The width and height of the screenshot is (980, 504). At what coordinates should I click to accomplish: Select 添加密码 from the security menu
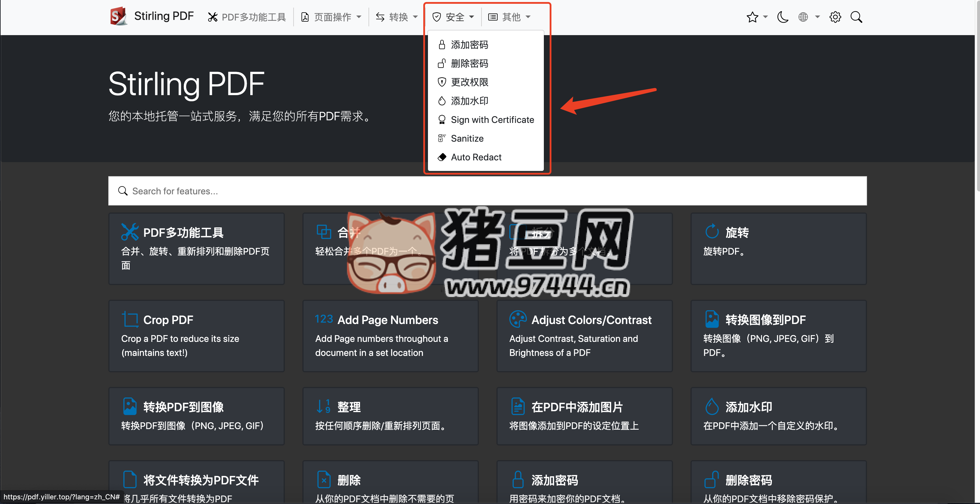pos(469,45)
